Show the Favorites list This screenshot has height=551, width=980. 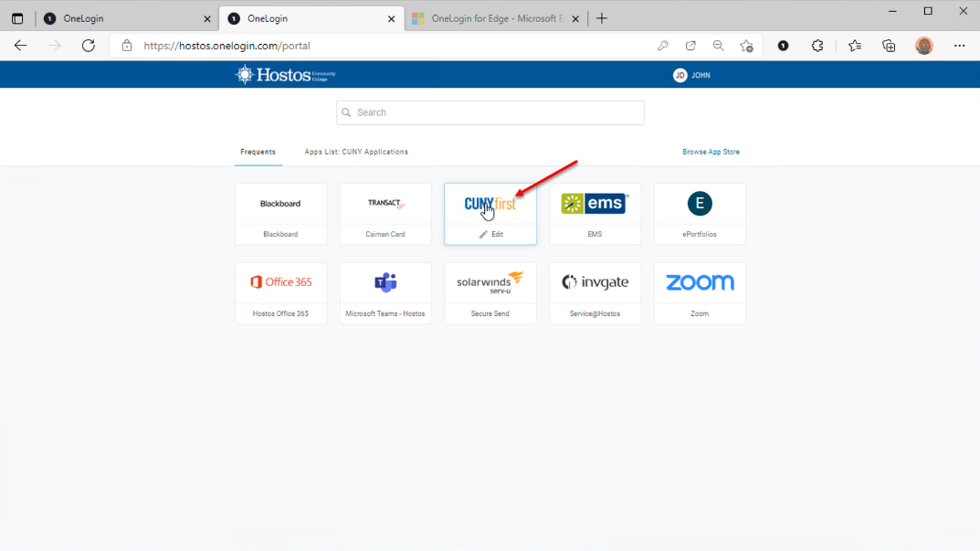(855, 46)
